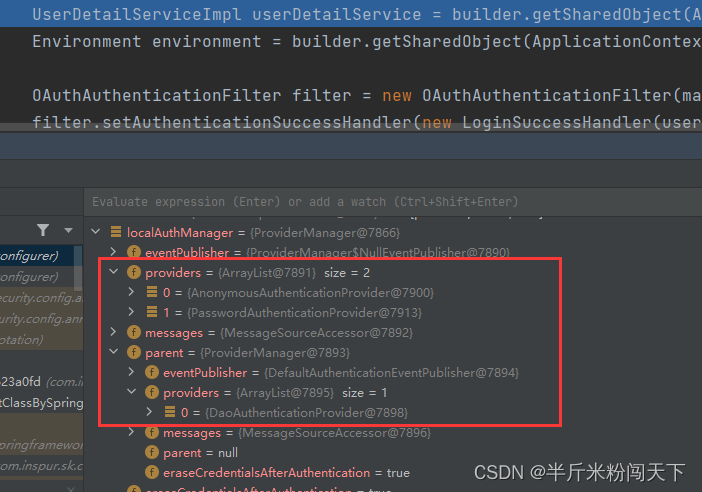Click element icon of index 0 AnonymousAuthenticationProvider
Screen dimensions: 702x492
click(152, 292)
